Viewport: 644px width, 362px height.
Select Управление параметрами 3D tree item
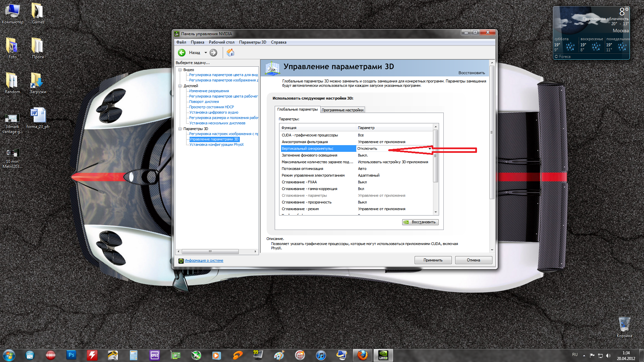[214, 139]
